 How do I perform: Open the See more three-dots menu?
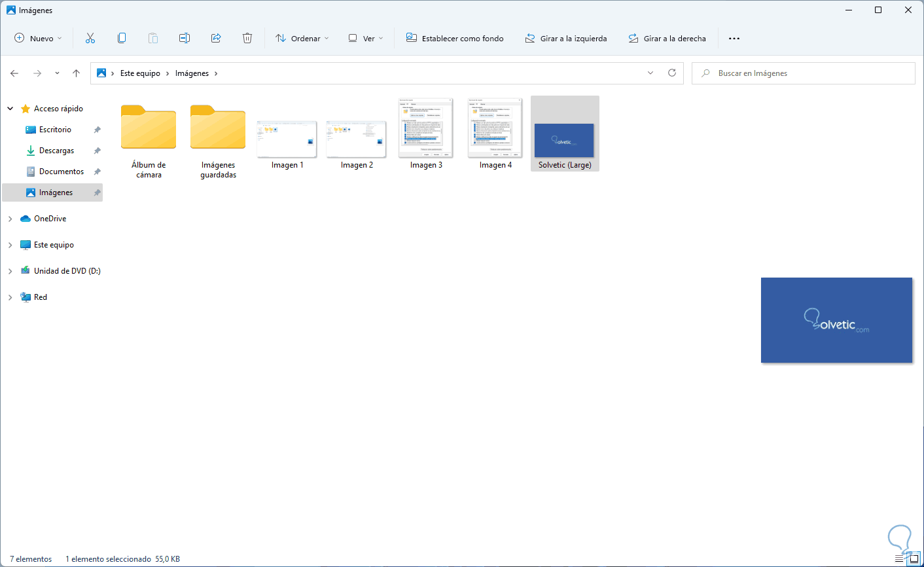(734, 38)
